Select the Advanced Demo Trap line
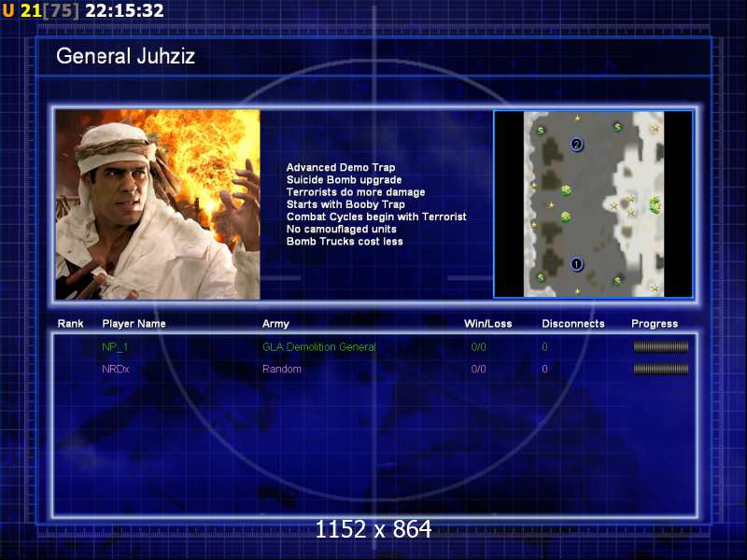This screenshot has height=560, width=747. pyautogui.click(x=341, y=167)
